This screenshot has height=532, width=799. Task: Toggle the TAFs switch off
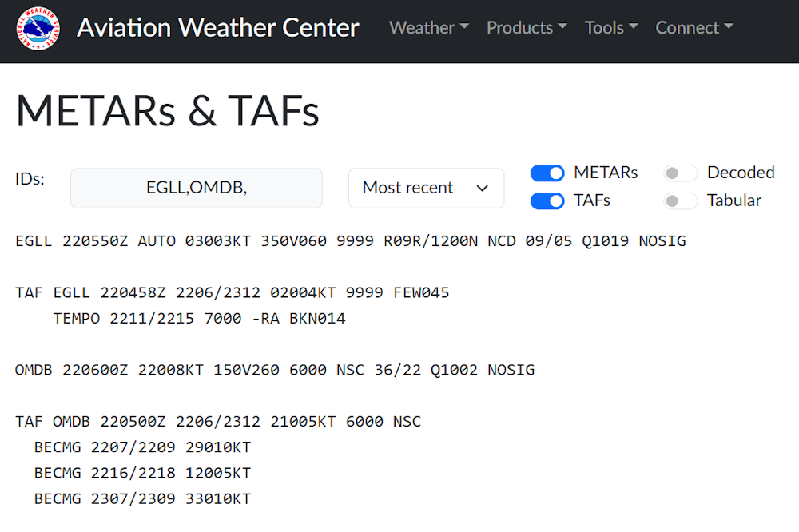click(547, 200)
